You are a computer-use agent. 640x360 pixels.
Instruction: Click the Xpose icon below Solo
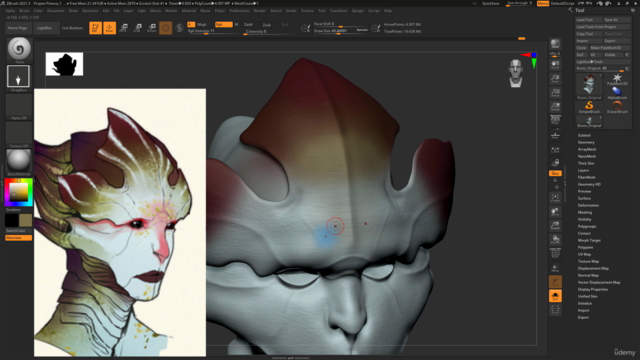pos(555,310)
